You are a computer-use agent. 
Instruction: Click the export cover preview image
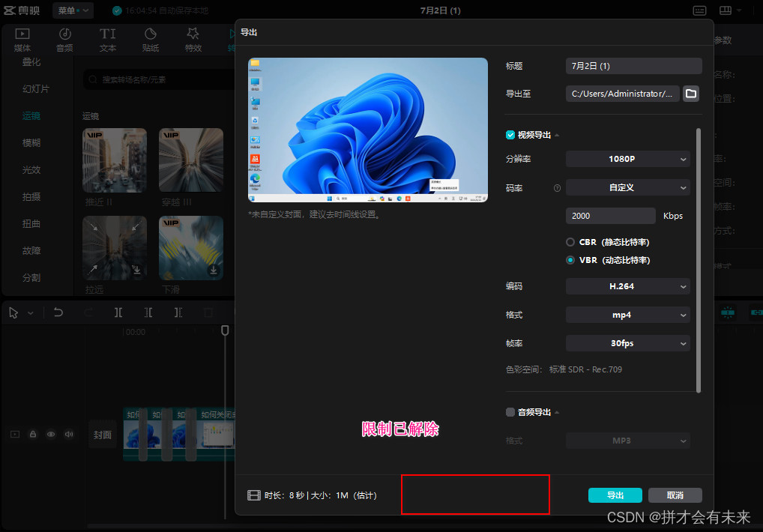368,130
